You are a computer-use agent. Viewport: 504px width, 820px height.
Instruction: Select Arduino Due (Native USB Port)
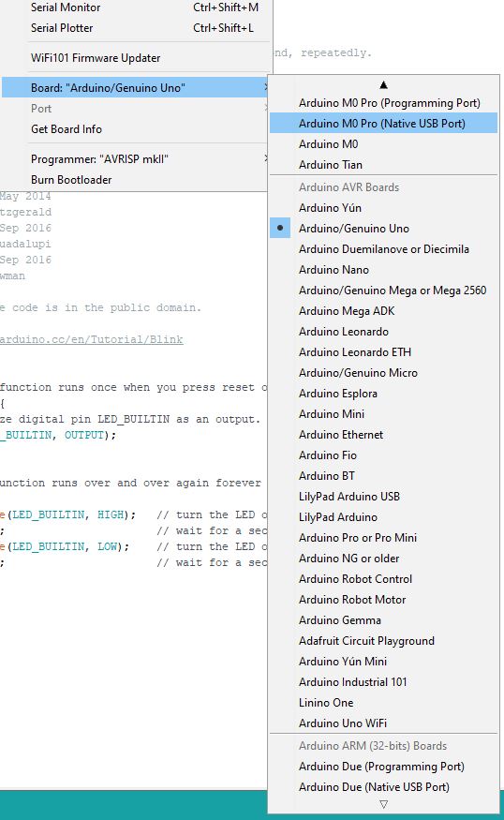tap(383, 786)
